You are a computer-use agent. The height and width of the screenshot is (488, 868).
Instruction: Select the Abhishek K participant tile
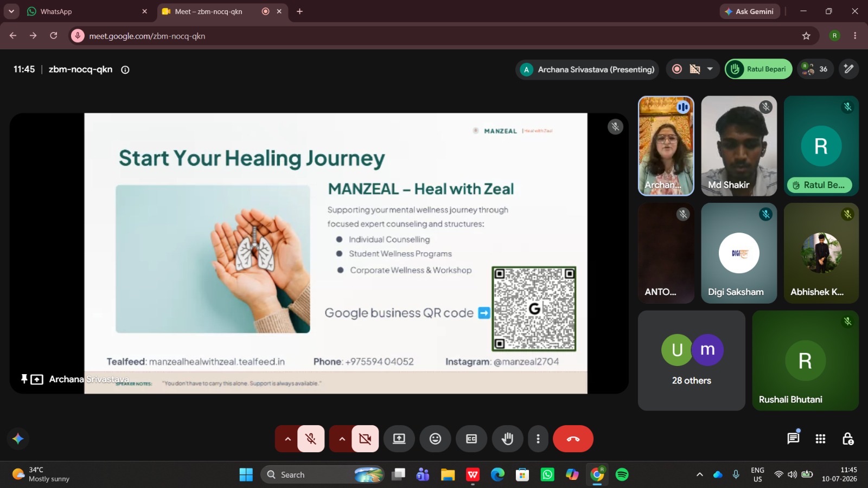[x=821, y=253]
